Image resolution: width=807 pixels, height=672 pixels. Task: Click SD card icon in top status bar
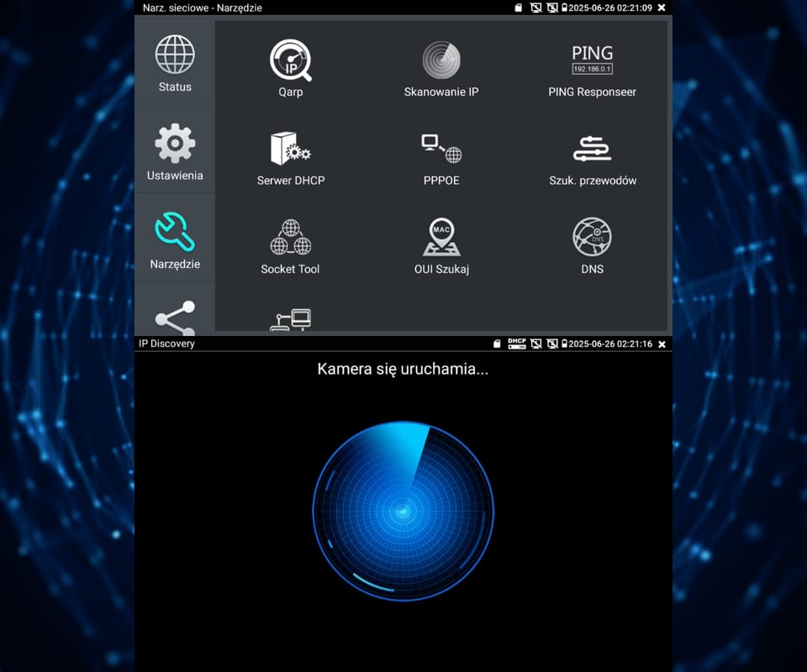519,8
